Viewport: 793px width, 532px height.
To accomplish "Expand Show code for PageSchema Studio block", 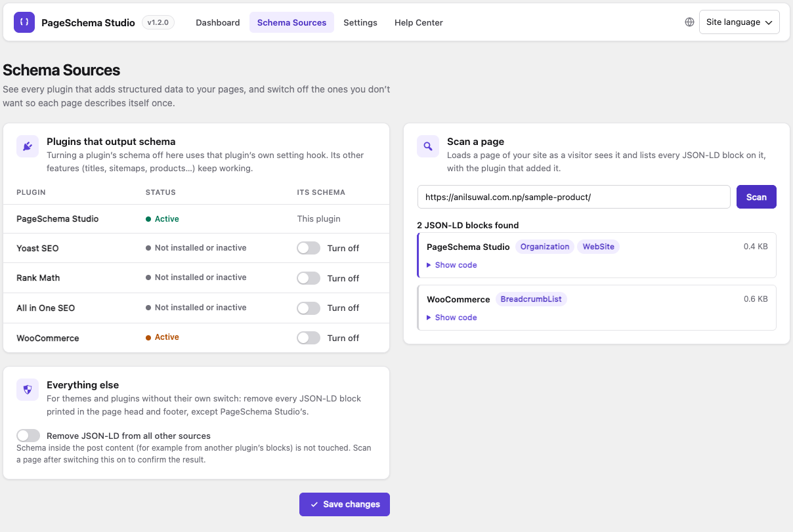I will (452, 265).
